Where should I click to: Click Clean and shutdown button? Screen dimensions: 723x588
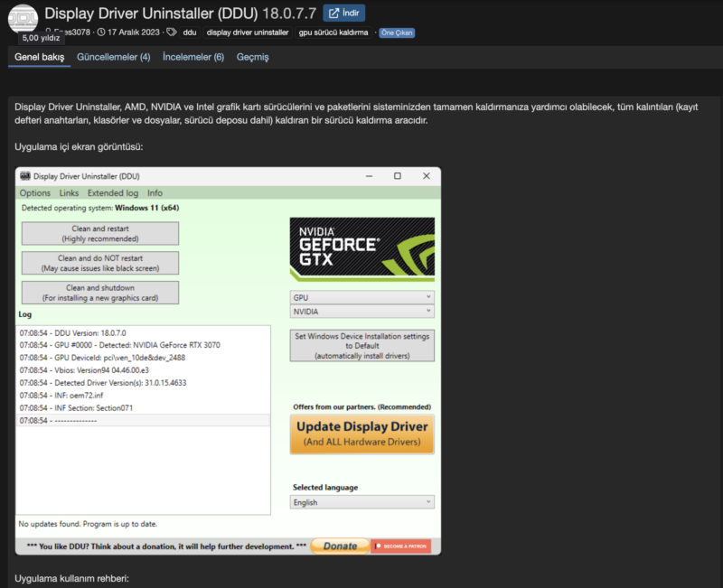coord(100,293)
